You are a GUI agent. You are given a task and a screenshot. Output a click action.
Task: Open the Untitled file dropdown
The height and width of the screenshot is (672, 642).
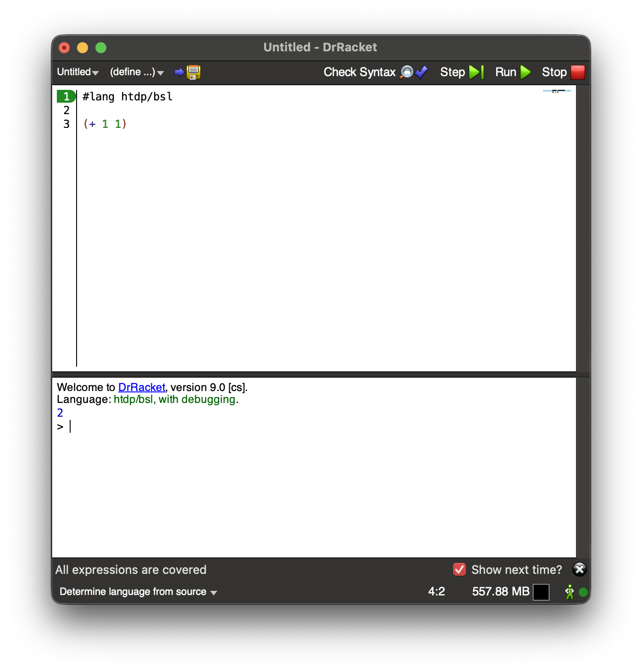(77, 72)
